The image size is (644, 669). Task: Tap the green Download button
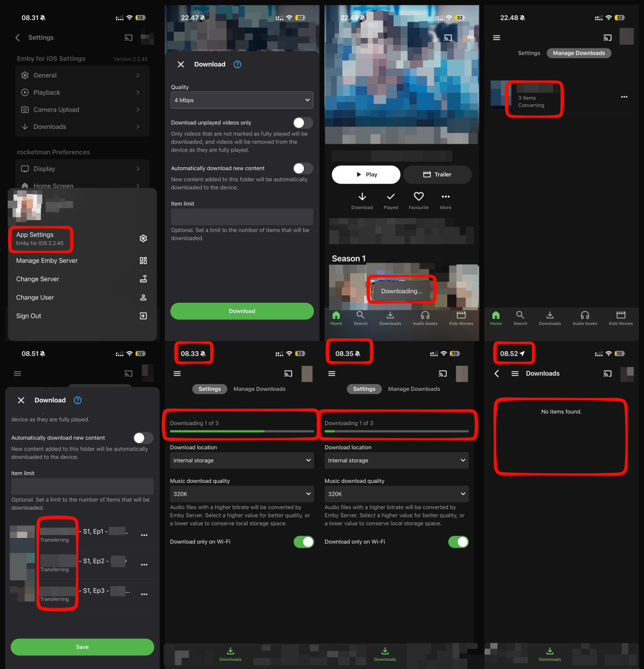tap(242, 311)
